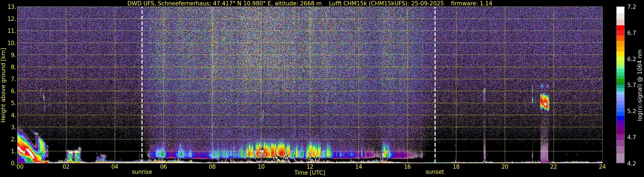Click the colorbar value '7.2'
Screen dimensions: 644x177
632,7
